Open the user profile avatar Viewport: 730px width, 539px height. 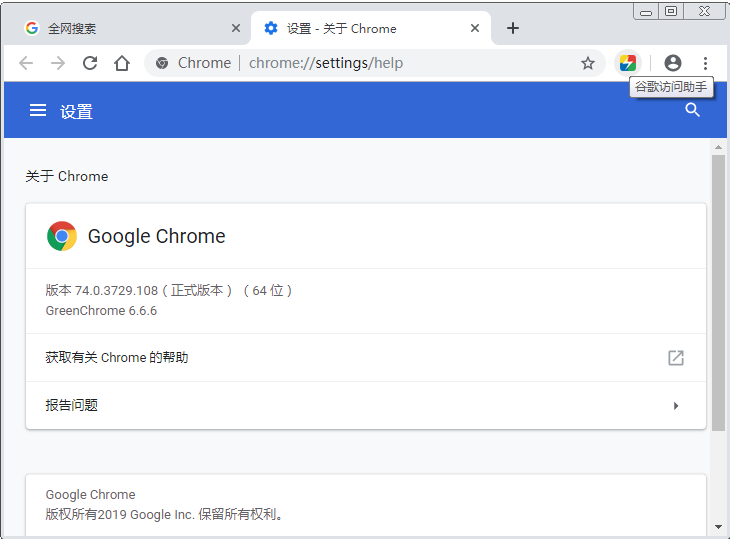click(673, 63)
